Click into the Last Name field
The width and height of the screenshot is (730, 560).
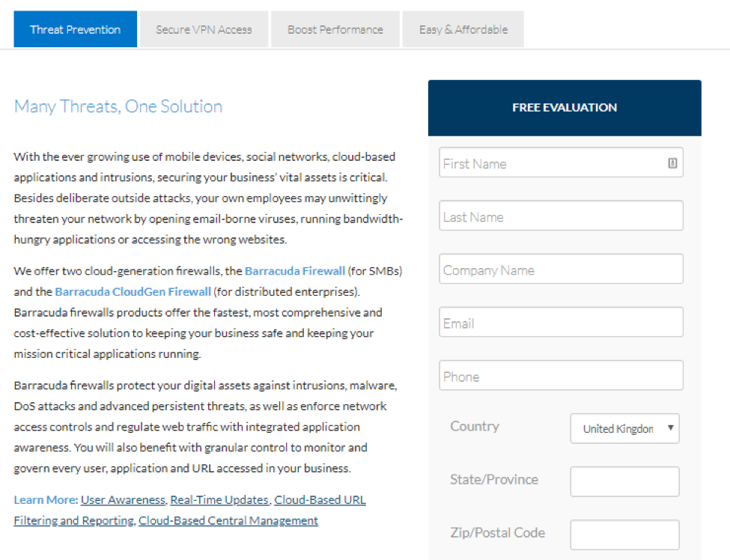point(561,216)
